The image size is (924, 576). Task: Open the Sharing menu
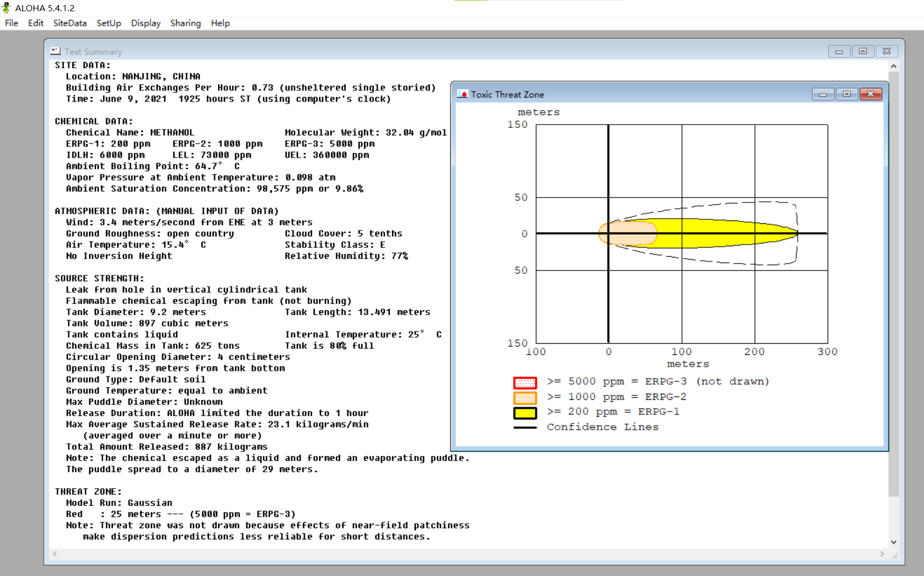click(186, 23)
